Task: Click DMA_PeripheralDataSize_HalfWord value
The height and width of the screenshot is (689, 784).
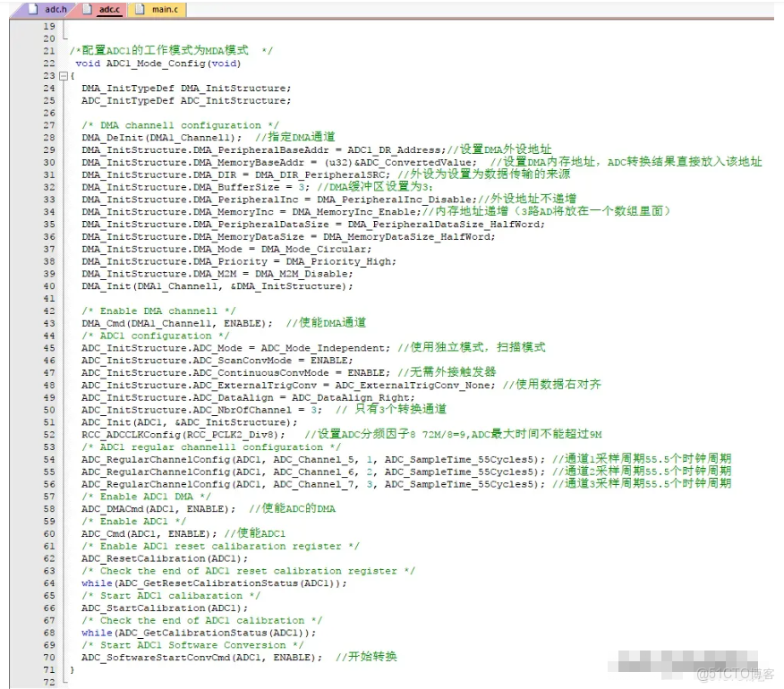Action: click(x=446, y=225)
